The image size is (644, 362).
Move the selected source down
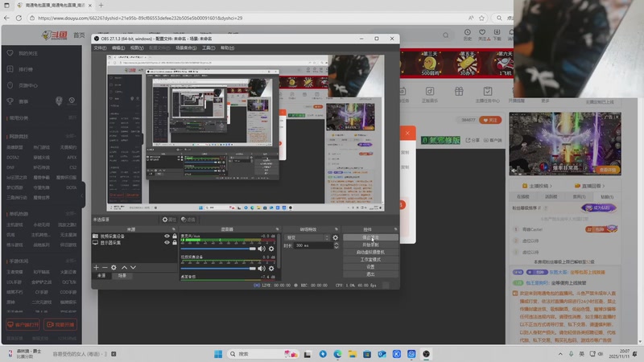click(x=133, y=267)
